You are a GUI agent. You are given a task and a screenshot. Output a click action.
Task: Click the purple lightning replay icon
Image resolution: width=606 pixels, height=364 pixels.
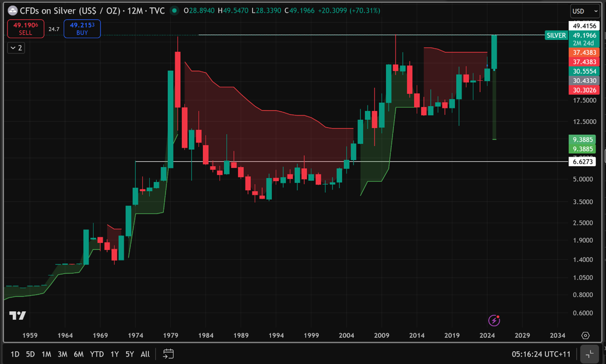click(x=494, y=321)
